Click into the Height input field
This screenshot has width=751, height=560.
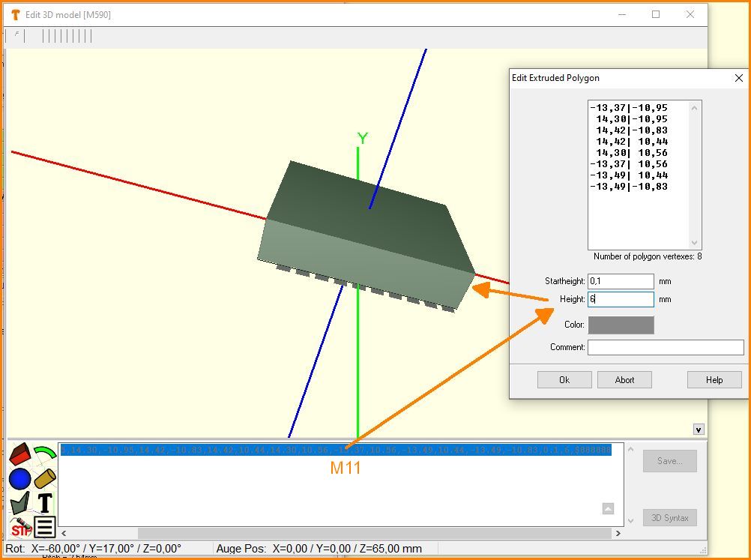(x=621, y=299)
